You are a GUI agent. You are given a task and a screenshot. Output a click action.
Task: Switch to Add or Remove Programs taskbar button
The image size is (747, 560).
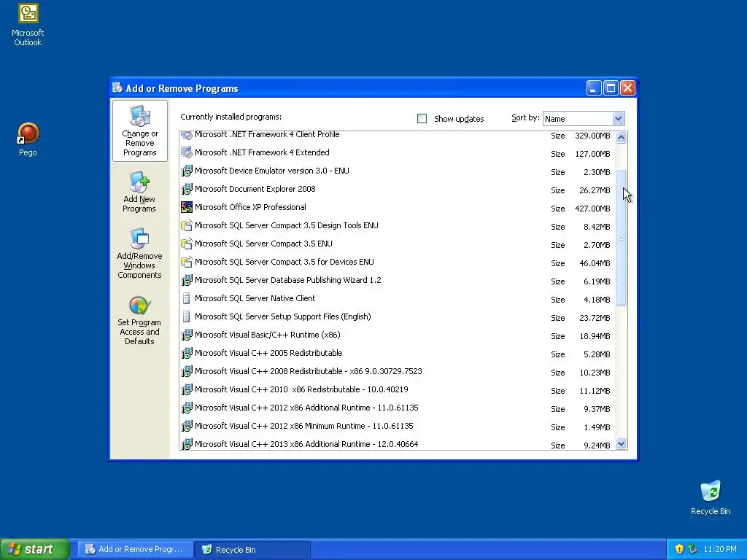tap(136, 550)
